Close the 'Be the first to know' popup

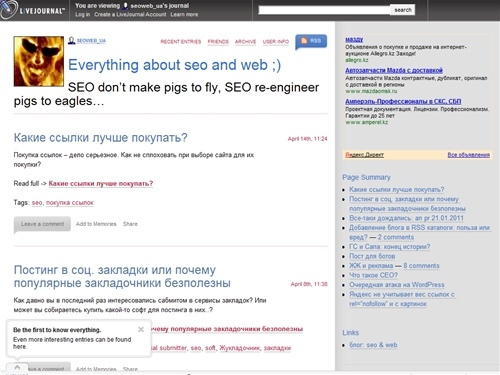[141, 329]
